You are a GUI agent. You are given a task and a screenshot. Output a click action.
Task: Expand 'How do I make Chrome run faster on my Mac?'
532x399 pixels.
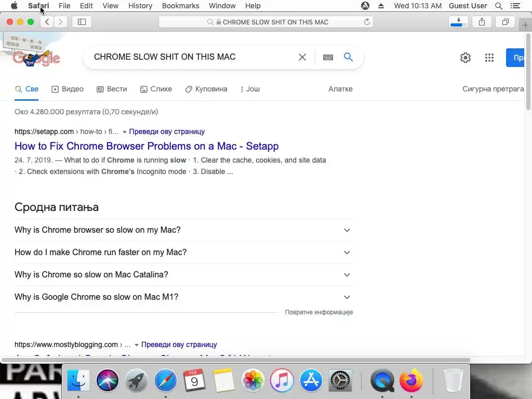[x=184, y=252]
